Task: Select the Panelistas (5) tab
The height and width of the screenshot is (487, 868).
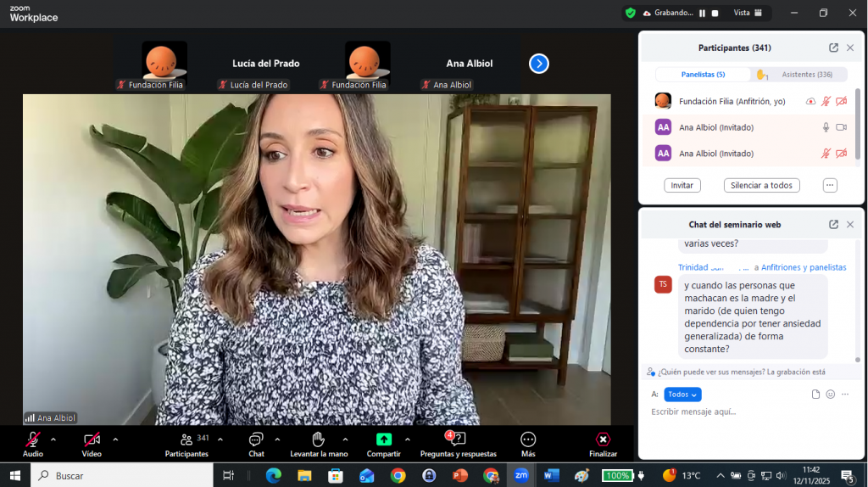Action: pyautogui.click(x=703, y=75)
